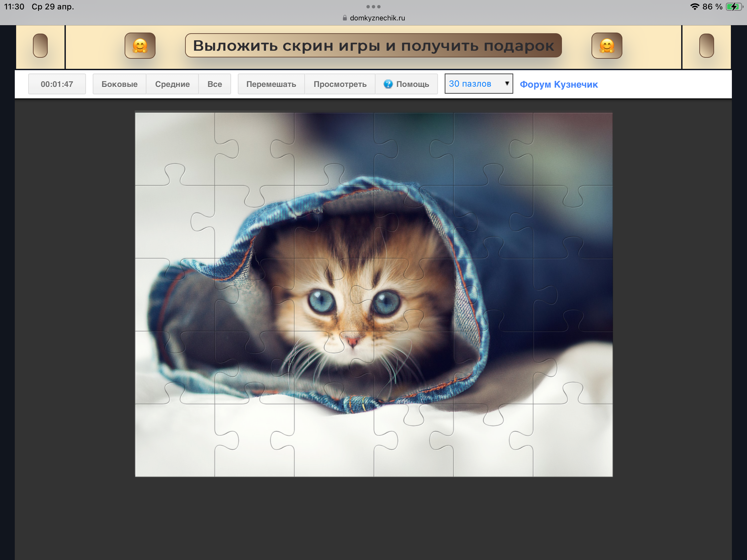Tap the three dots above the address bar
Viewport: 747px width, 560px height.
pos(373,7)
